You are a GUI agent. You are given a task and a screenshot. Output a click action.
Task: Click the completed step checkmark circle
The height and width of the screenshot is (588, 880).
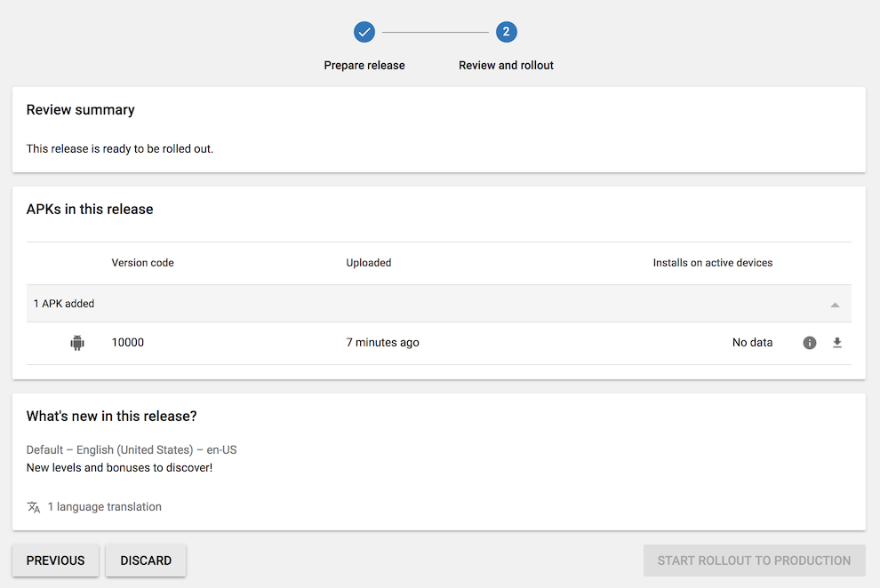[x=364, y=32]
